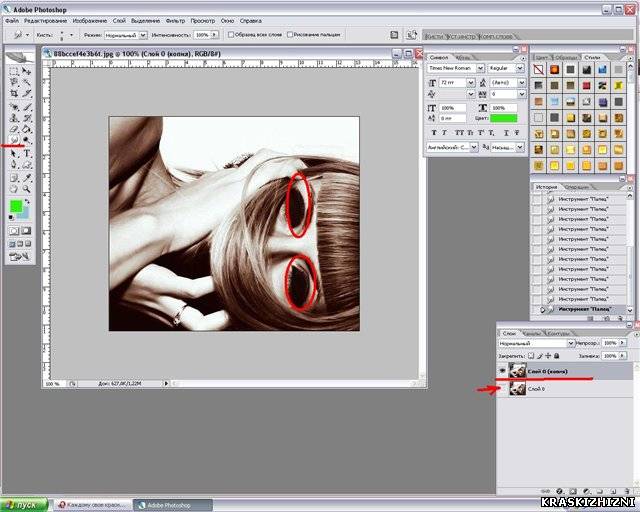Show the 'Слой 0' layer visibility box

(502, 389)
